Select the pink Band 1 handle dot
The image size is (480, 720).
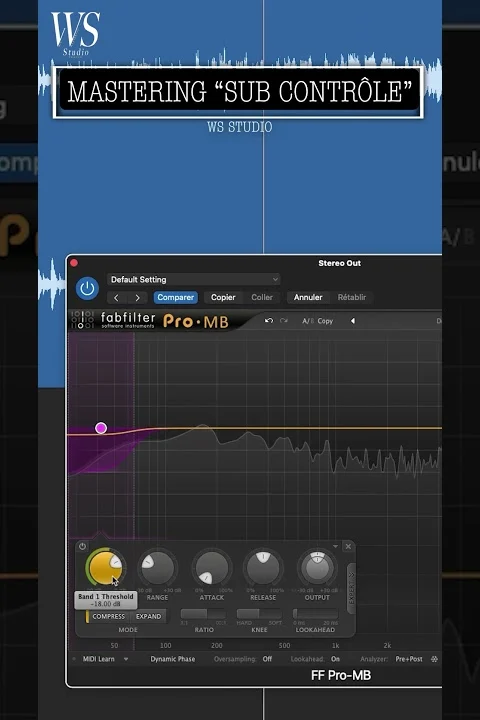click(101, 428)
